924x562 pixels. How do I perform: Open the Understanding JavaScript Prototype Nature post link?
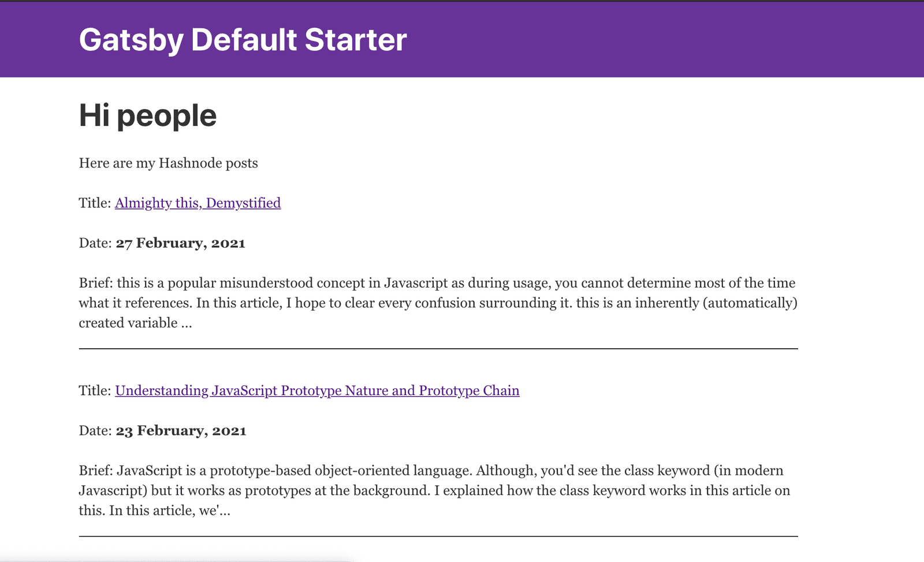tap(317, 391)
